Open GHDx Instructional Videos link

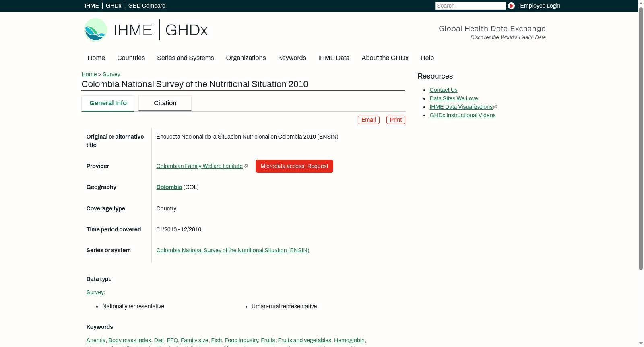[x=462, y=115]
